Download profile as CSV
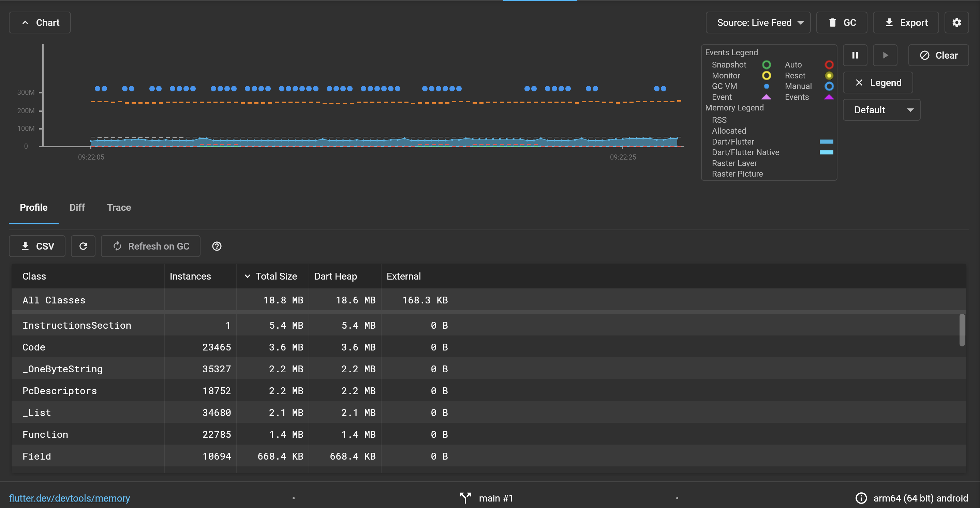 click(37, 246)
